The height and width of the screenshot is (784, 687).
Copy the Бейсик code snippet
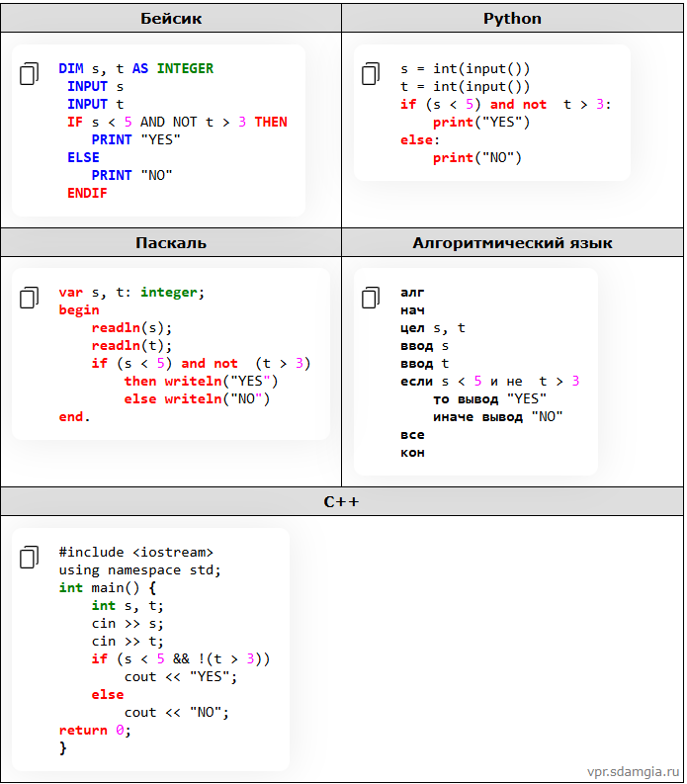pos(30,73)
